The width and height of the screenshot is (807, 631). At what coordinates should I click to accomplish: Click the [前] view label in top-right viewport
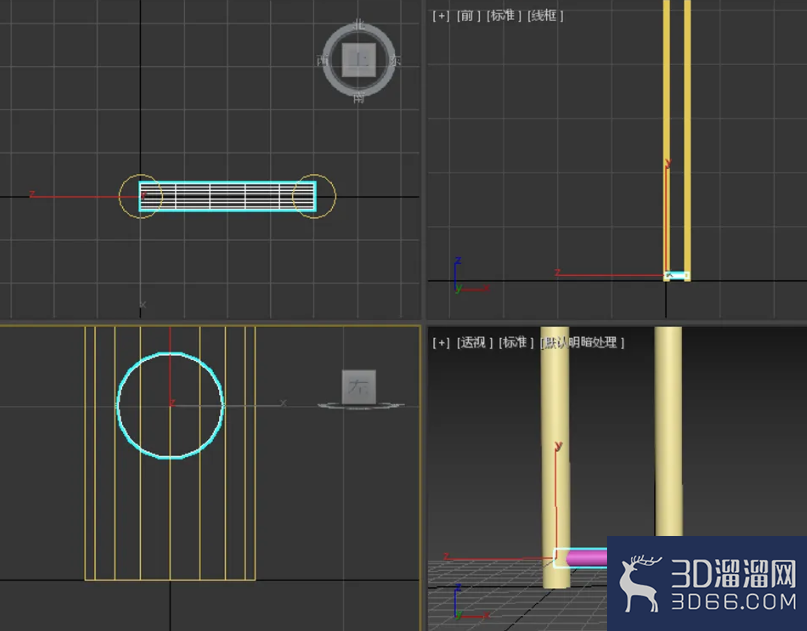[469, 16]
